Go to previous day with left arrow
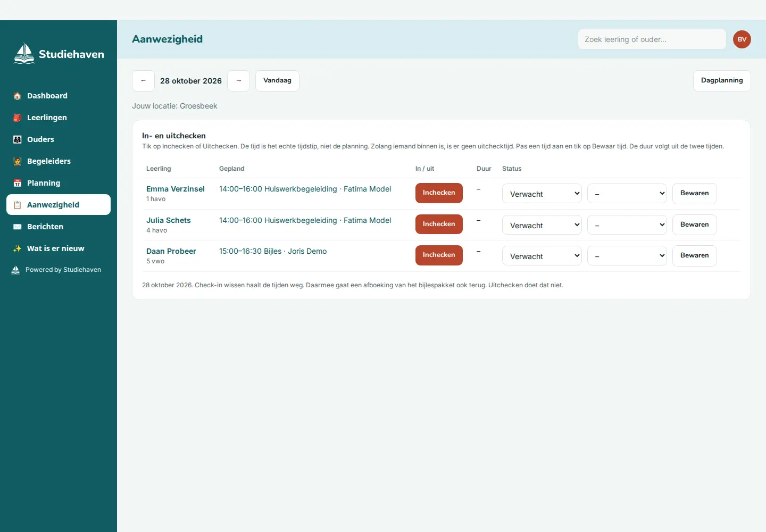Image resolution: width=766 pixels, height=532 pixels. pyautogui.click(x=143, y=81)
